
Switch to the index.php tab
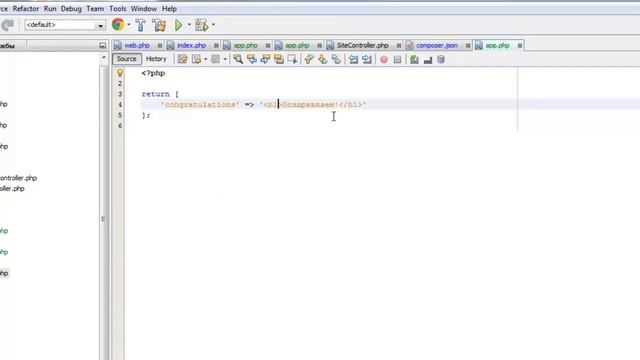point(191,46)
